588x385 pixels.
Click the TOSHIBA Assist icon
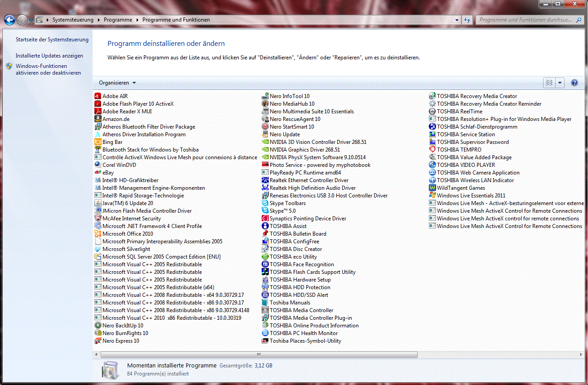pyautogui.click(x=266, y=226)
